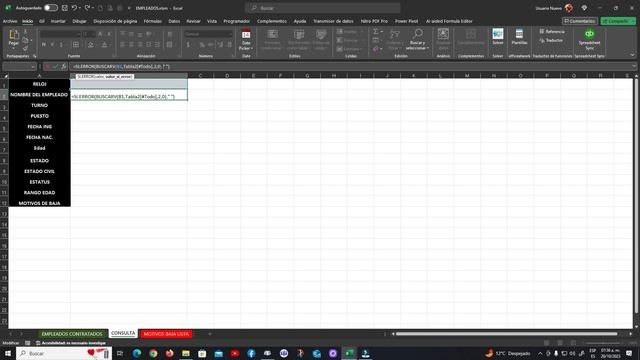Screen dimensions: 640x360
Task: Click the horizontal scrollbar
Action: click(x=506, y=334)
